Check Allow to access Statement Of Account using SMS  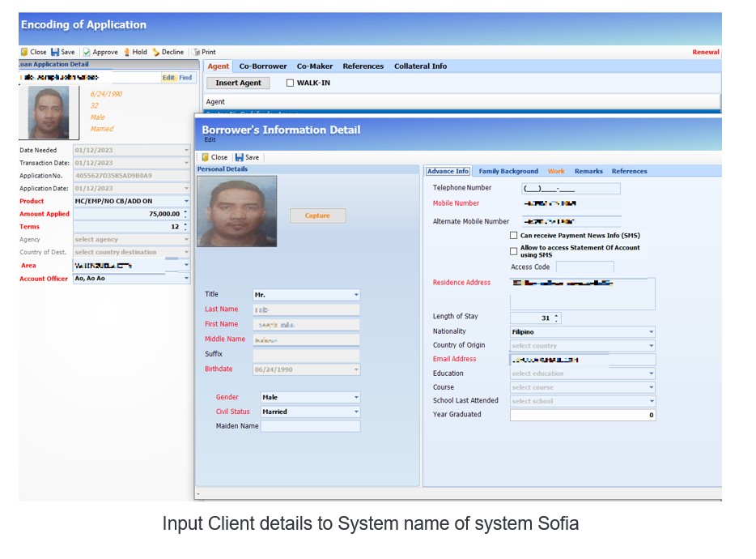(513, 251)
